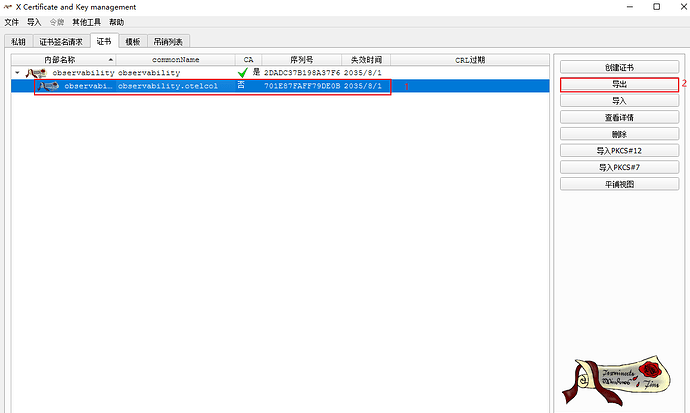Switch to the 证书签名请求 tab
The height and width of the screenshot is (413, 690).
61,41
